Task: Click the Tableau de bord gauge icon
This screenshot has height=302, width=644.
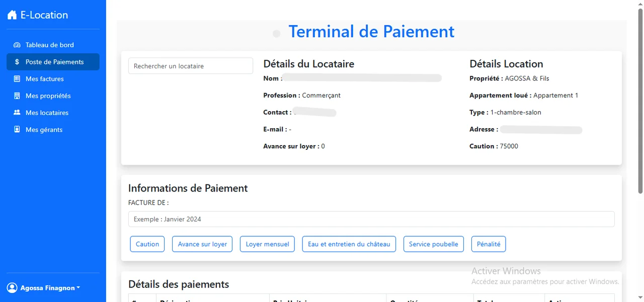Action: [17, 45]
